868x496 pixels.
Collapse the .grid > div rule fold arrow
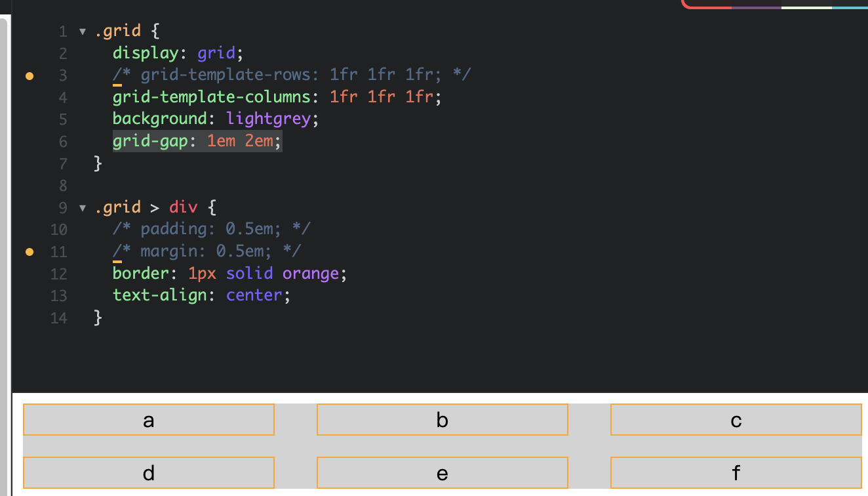[x=83, y=208]
